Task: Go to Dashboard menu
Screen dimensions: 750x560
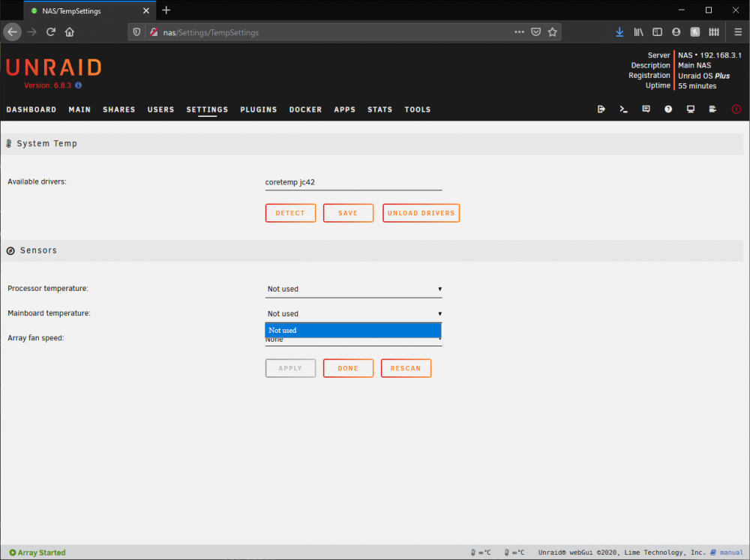Action: (x=31, y=109)
